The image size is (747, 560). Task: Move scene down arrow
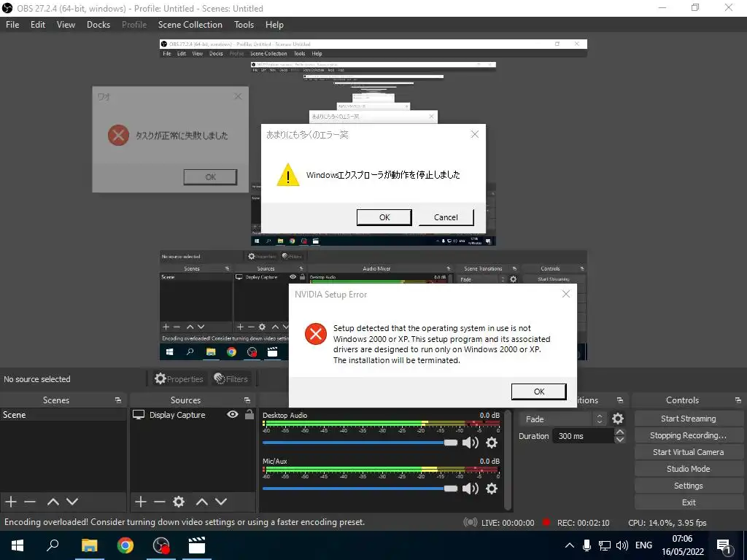(72, 502)
